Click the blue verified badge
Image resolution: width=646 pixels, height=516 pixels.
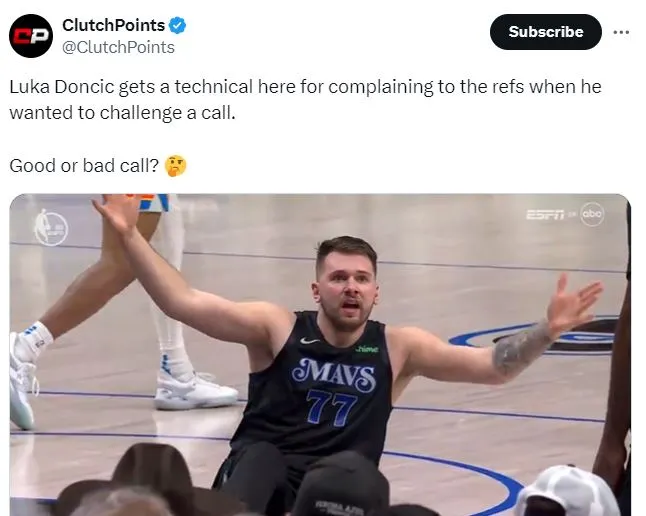178,26
